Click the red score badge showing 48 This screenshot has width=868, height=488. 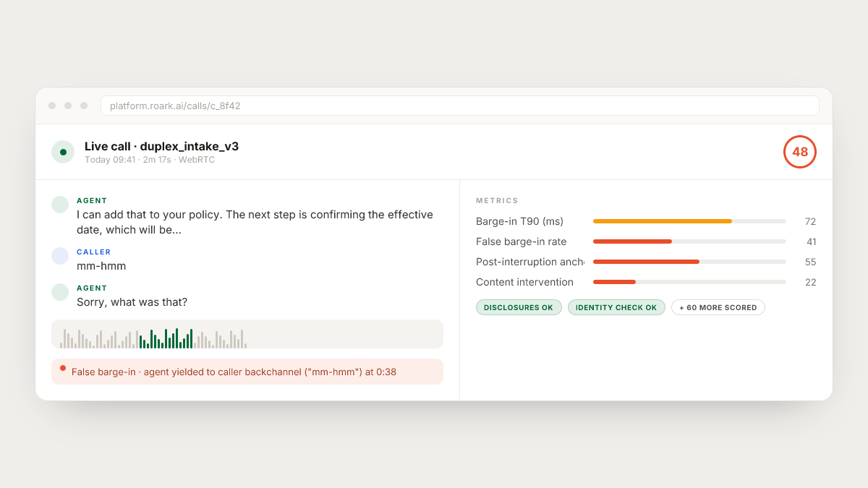800,152
